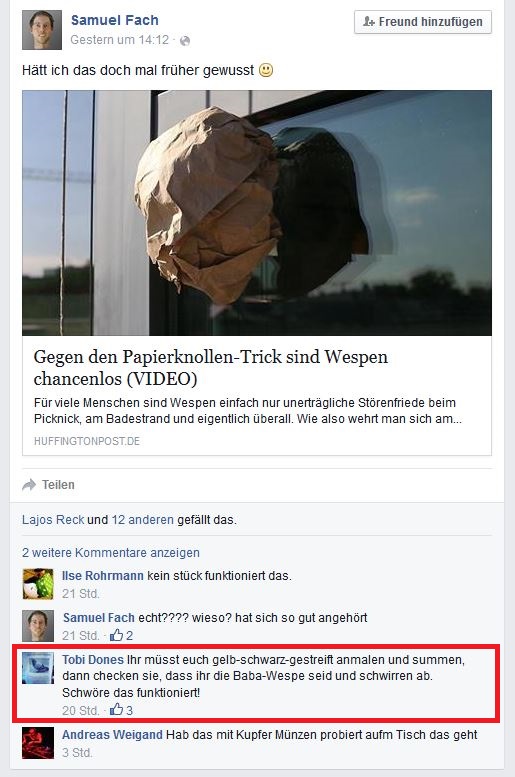Image resolution: width=515 pixels, height=777 pixels.
Task: Open the Wespen Papierknollen-Trick article headline
Action: pyautogui.click(x=211, y=367)
